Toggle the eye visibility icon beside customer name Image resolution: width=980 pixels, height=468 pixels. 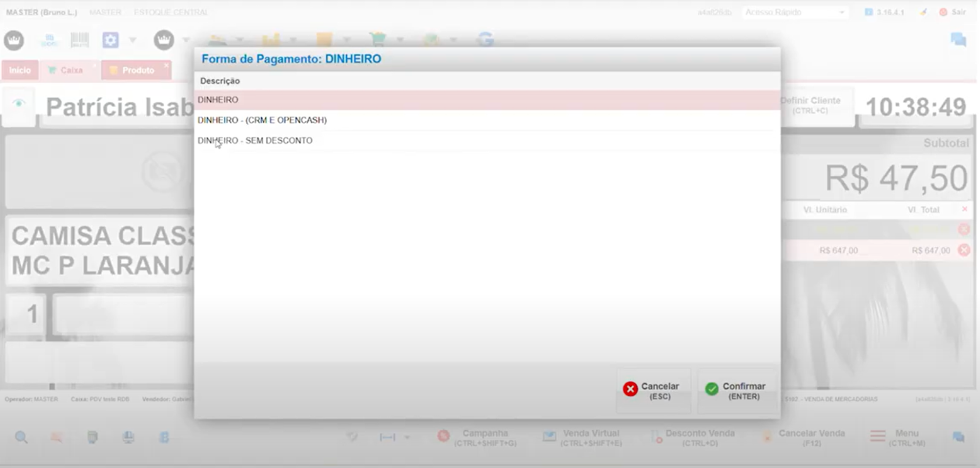(x=19, y=104)
